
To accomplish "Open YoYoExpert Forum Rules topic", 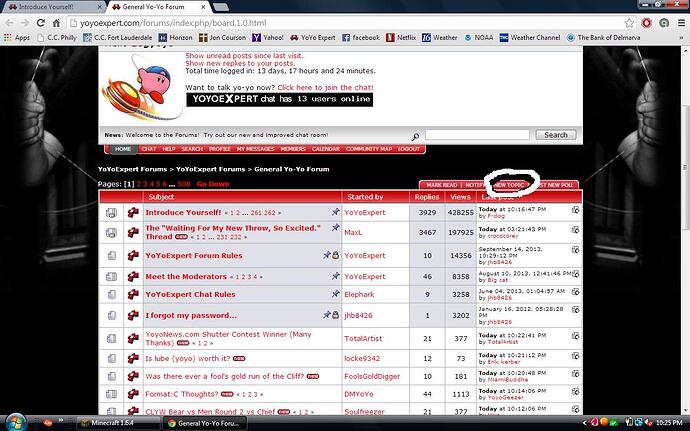I will coord(194,255).
